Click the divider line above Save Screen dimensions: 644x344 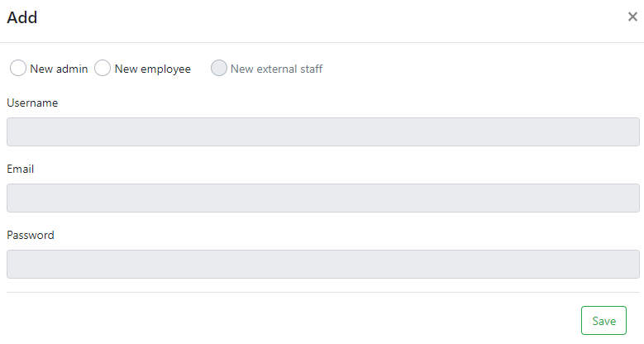point(322,292)
